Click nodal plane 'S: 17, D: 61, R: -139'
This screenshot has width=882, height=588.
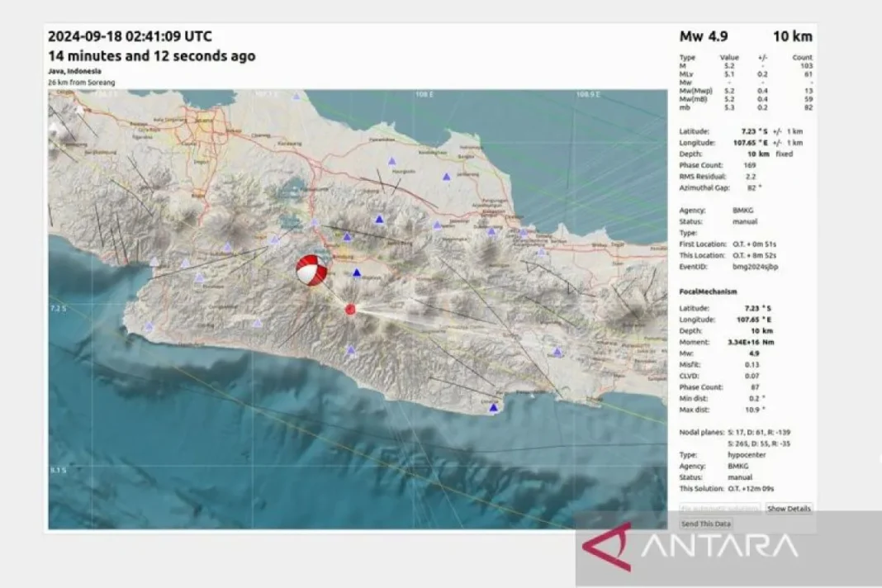(x=759, y=432)
